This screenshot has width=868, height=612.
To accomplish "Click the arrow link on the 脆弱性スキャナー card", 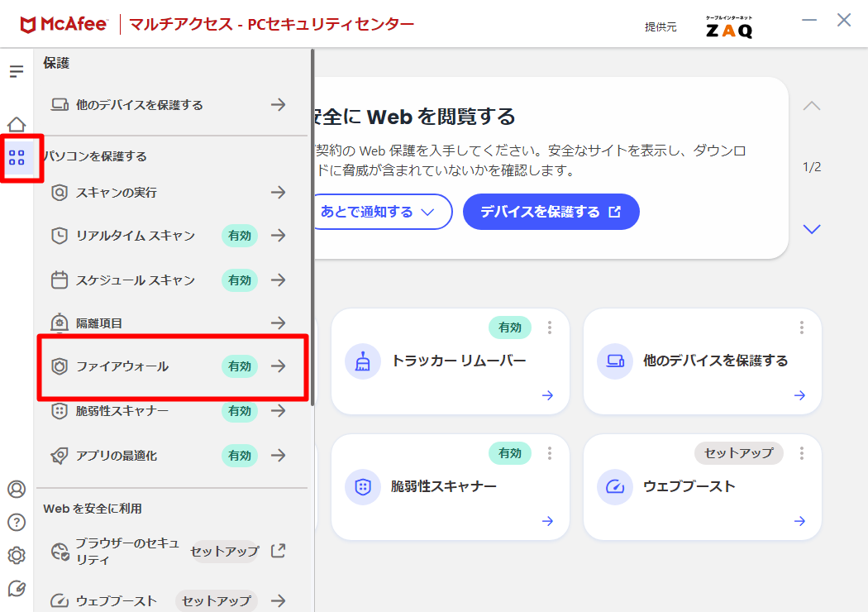I will click(547, 521).
